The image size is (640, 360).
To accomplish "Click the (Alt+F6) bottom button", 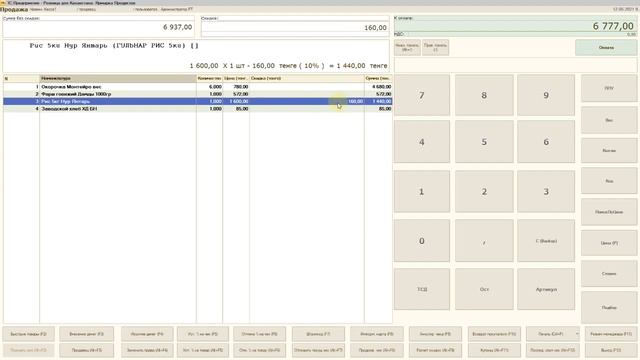I will pos(259,350).
